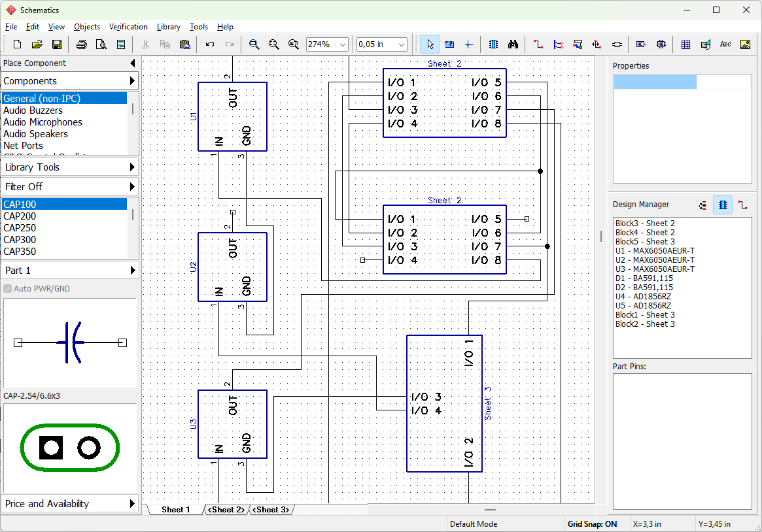Click the blue Properties value field
This screenshot has height=532, width=762.
point(655,82)
